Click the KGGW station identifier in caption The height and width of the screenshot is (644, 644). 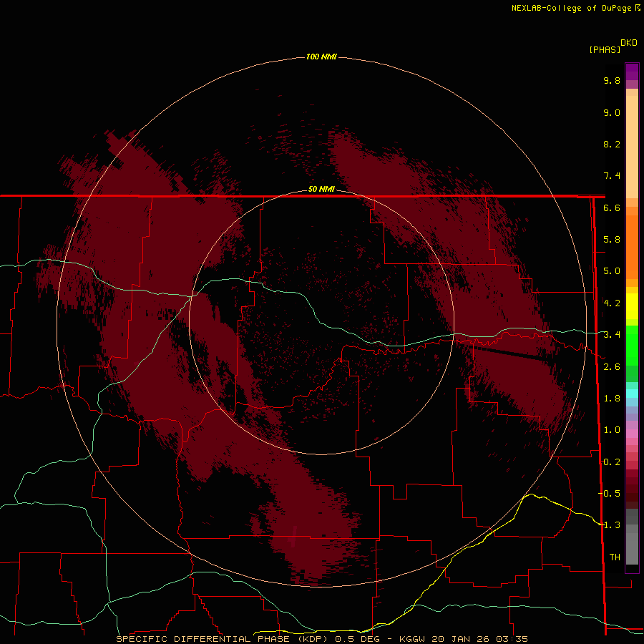tap(412, 639)
